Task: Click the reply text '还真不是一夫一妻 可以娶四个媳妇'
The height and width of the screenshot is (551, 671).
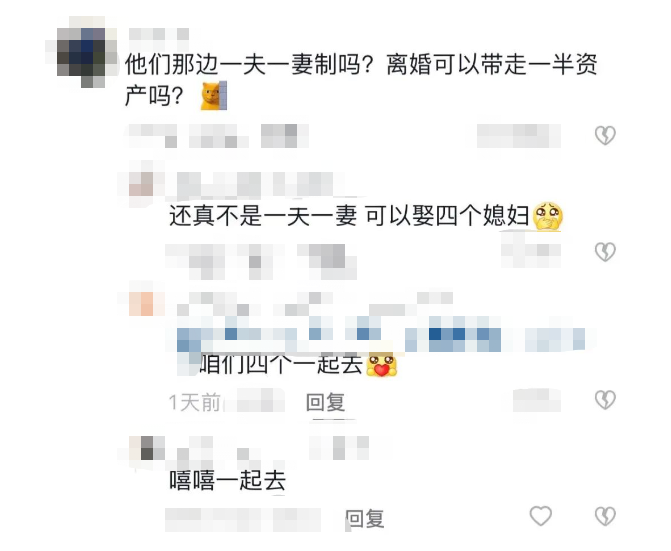Action: (349, 216)
